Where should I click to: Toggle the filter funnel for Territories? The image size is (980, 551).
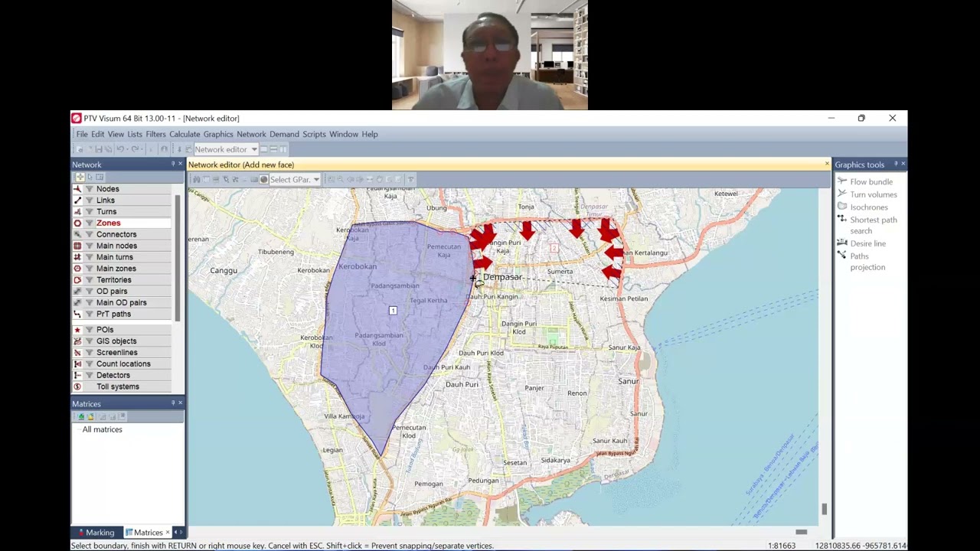(90, 280)
